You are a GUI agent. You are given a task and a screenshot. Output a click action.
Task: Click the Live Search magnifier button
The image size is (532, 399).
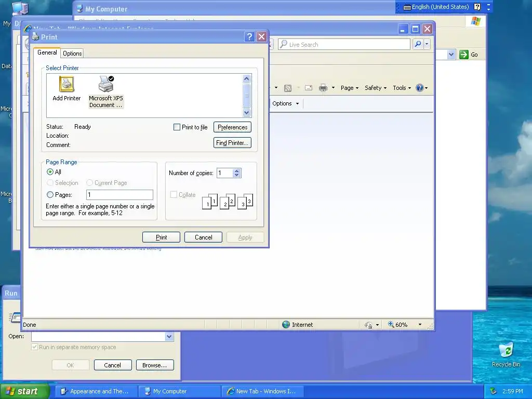(x=418, y=44)
